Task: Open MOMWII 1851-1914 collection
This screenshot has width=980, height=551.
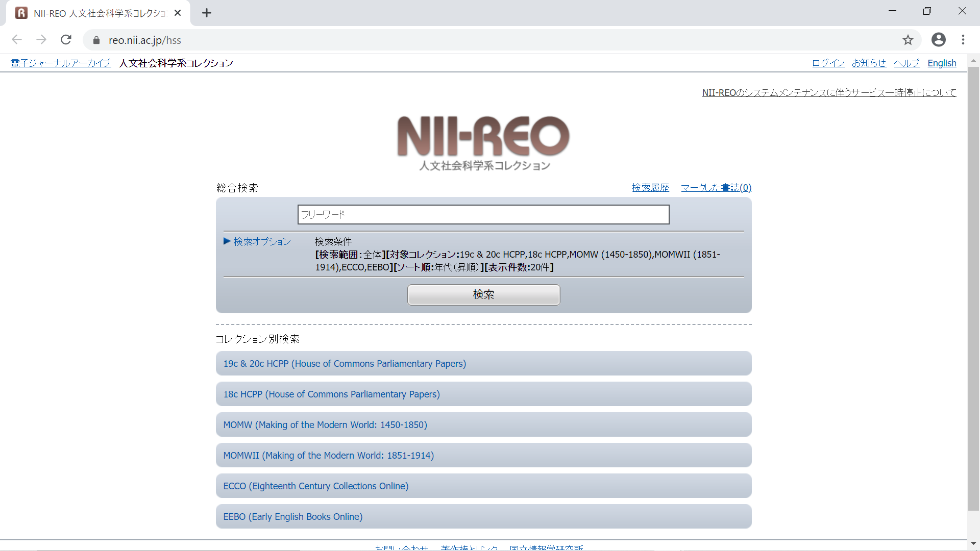Action: [x=483, y=456]
